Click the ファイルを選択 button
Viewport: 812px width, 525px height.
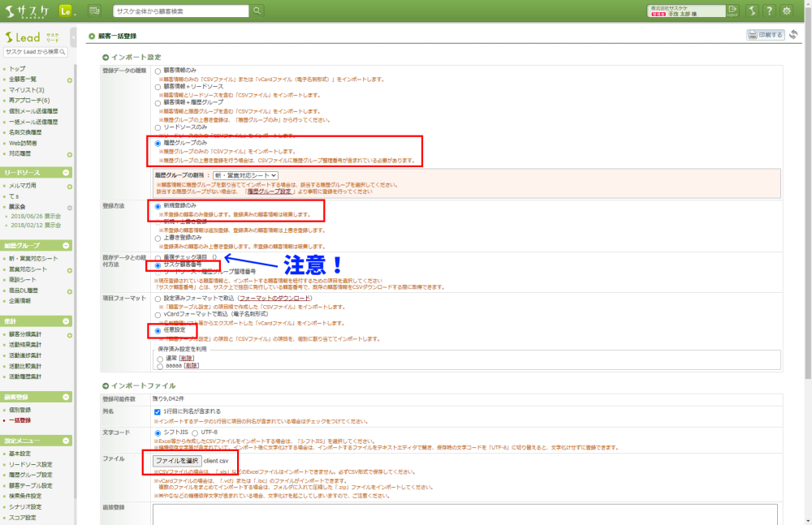[x=177, y=460]
